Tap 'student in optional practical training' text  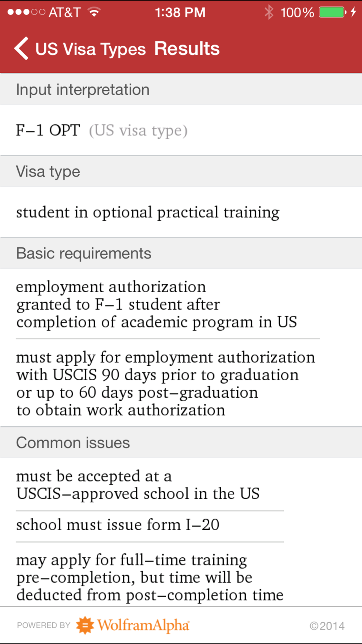pyautogui.click(x=148, y=213)
